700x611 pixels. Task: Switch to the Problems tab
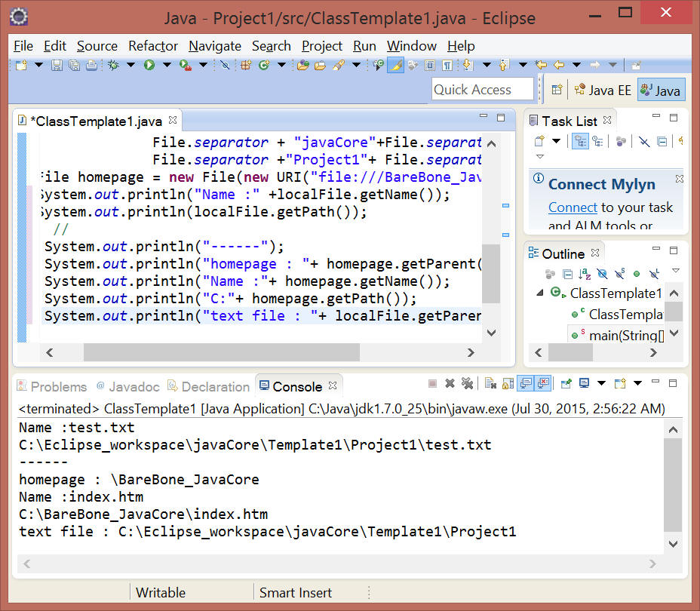click(x=52, y=386)
